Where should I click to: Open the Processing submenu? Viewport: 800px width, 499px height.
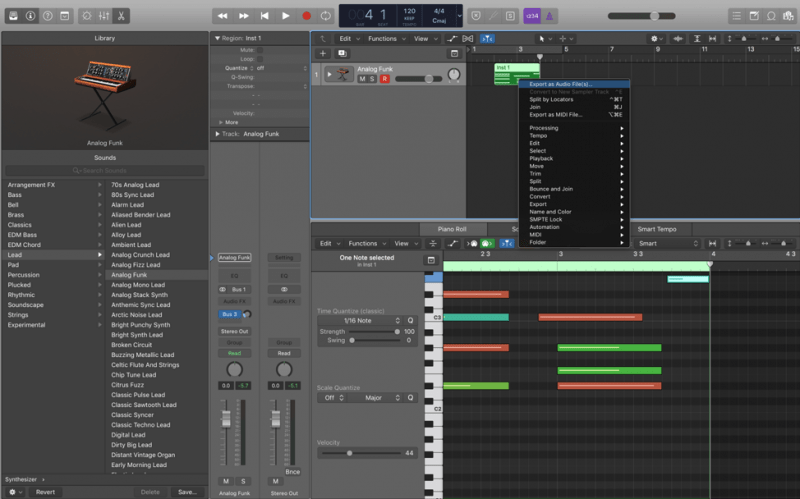click(x=574, y=128)
